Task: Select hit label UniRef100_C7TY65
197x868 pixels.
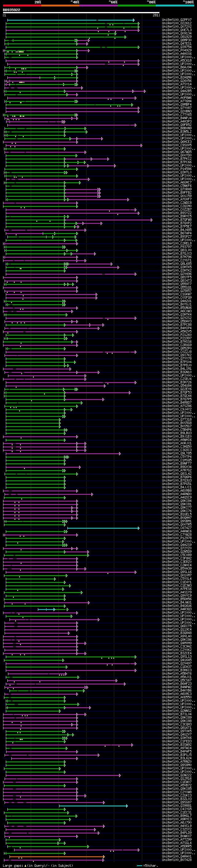Action: point(177,115)
